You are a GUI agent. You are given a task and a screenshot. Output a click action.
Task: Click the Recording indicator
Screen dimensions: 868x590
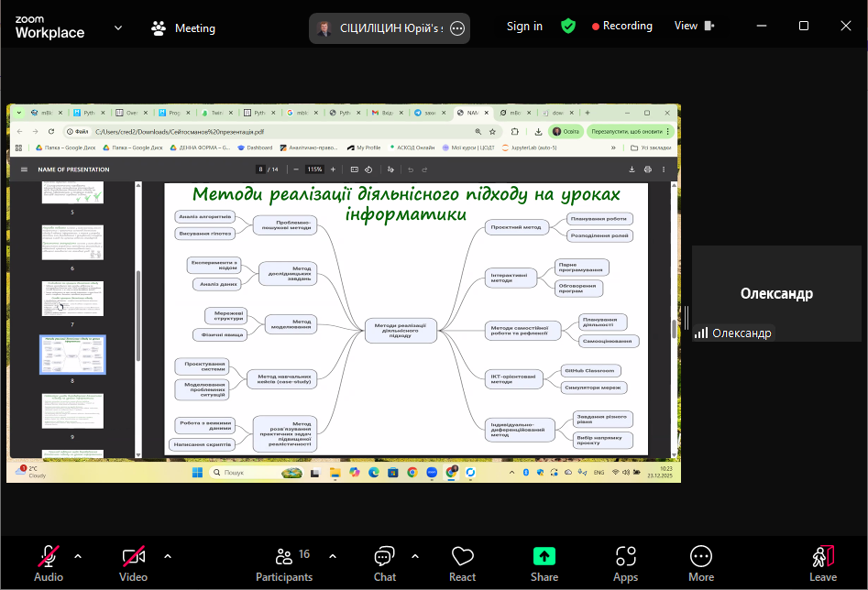click(x=622, y=27)
